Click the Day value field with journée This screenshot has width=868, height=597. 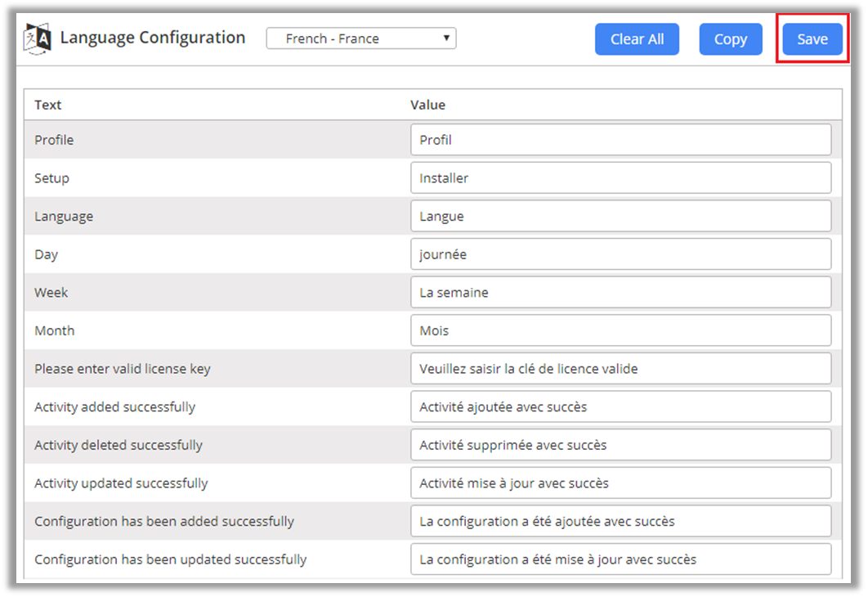620,254
